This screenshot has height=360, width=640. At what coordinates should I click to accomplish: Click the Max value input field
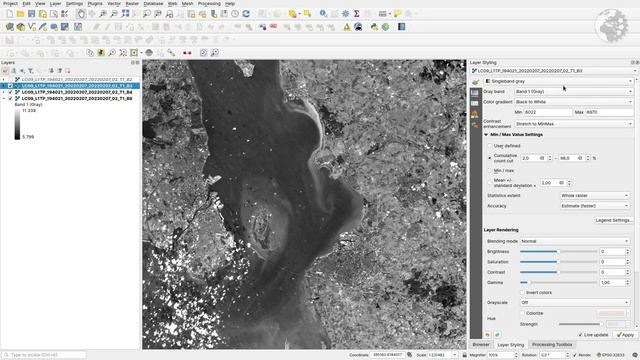click(609, 112)
